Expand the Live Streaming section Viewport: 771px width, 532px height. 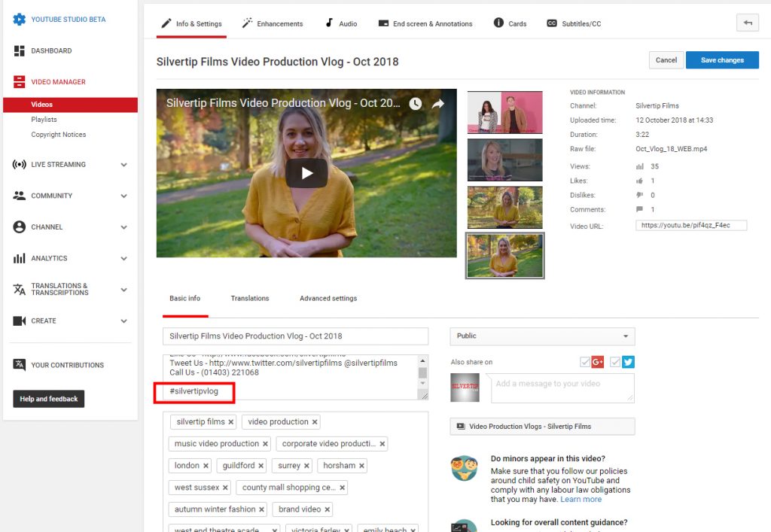point(124,165)
